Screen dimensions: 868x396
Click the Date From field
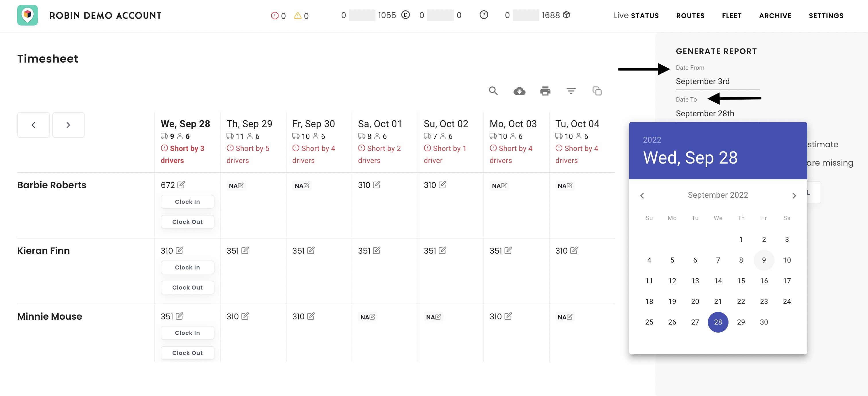717,81
